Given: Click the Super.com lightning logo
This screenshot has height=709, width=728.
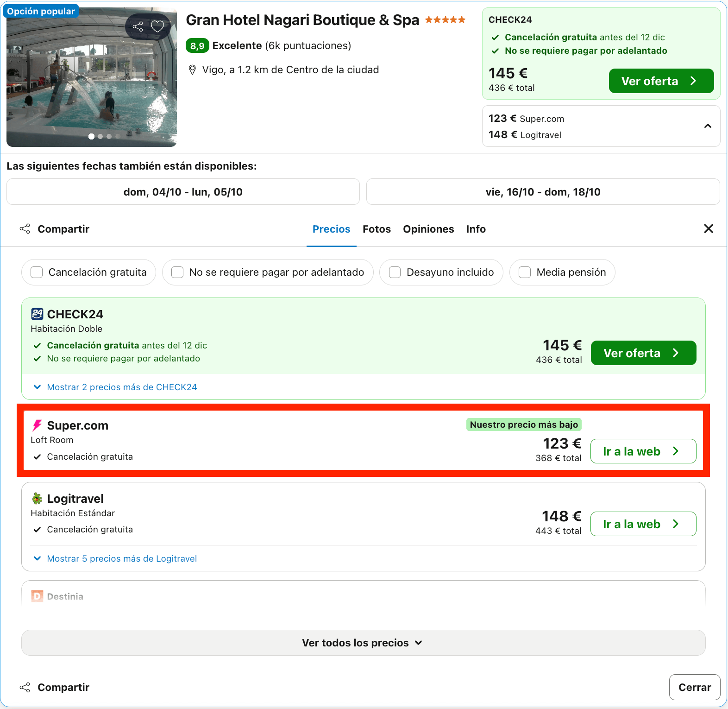Looking at the screenshot, I should click(x=37, y=425).
